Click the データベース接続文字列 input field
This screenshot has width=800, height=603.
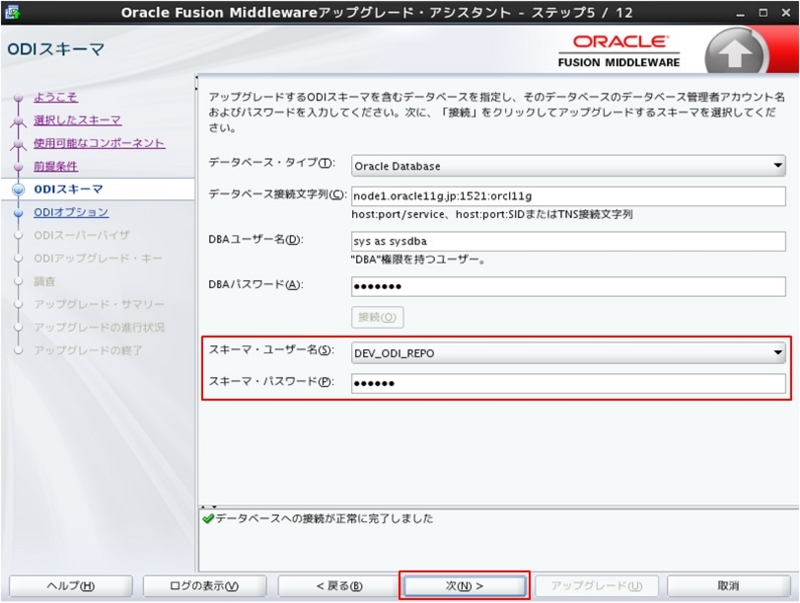568,196
